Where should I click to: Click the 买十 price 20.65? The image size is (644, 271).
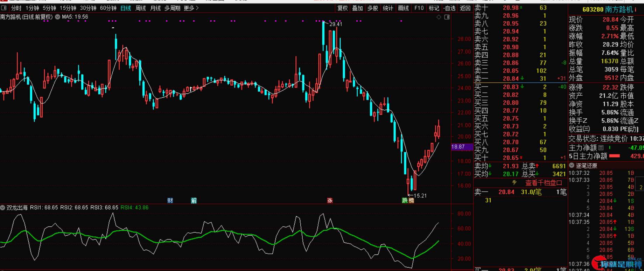pyautogui.click(x=511, y=158)
